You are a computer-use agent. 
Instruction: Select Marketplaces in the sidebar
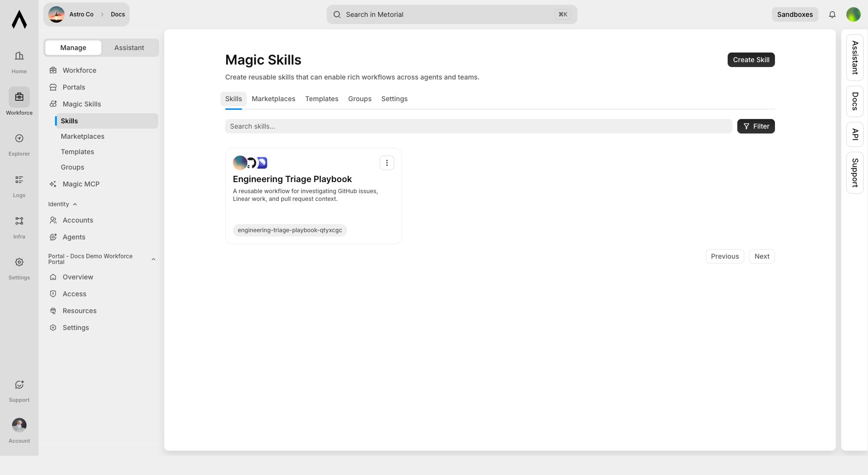point(107,136)
